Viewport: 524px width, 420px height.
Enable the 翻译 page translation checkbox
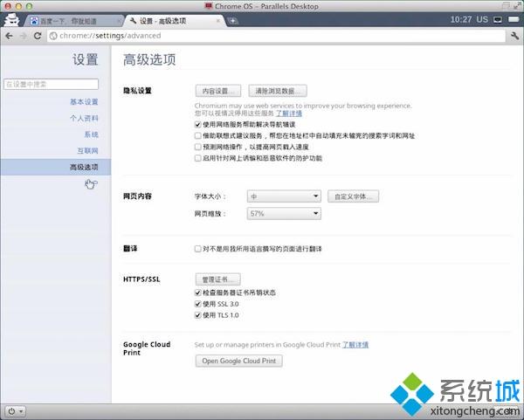(198, 249)
